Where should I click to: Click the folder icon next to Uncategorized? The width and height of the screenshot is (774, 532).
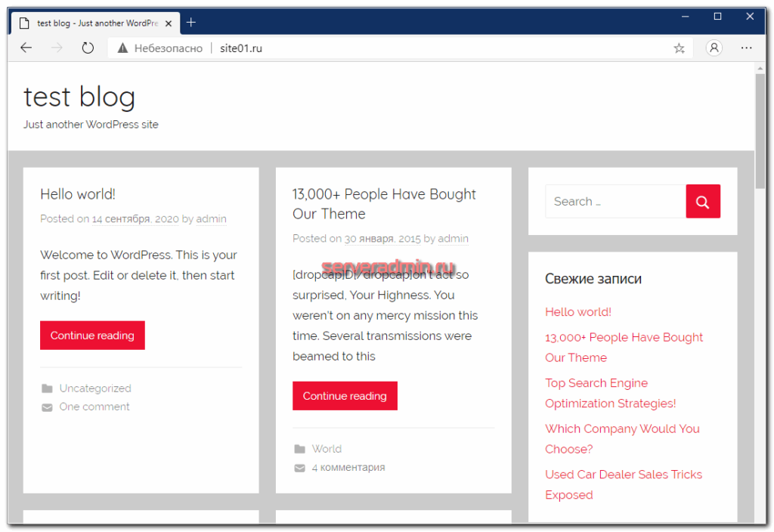(x=46, y=388)
